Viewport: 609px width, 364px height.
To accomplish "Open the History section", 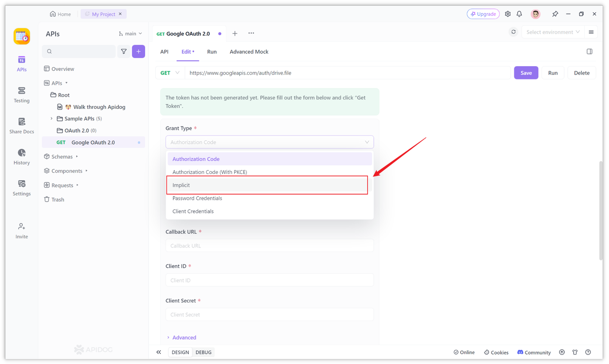I will (x=21, y=157).
